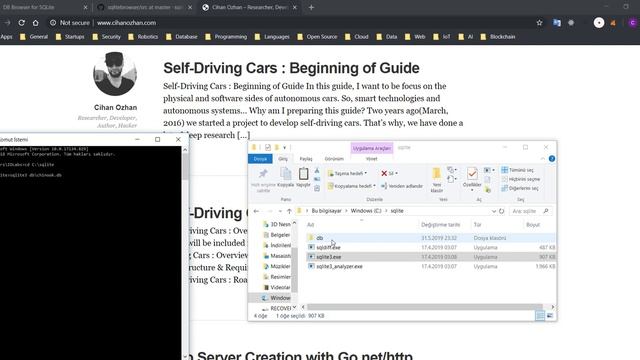
Task: Open Belgeler in Explorer navigation pane
Action: [277, 235]
